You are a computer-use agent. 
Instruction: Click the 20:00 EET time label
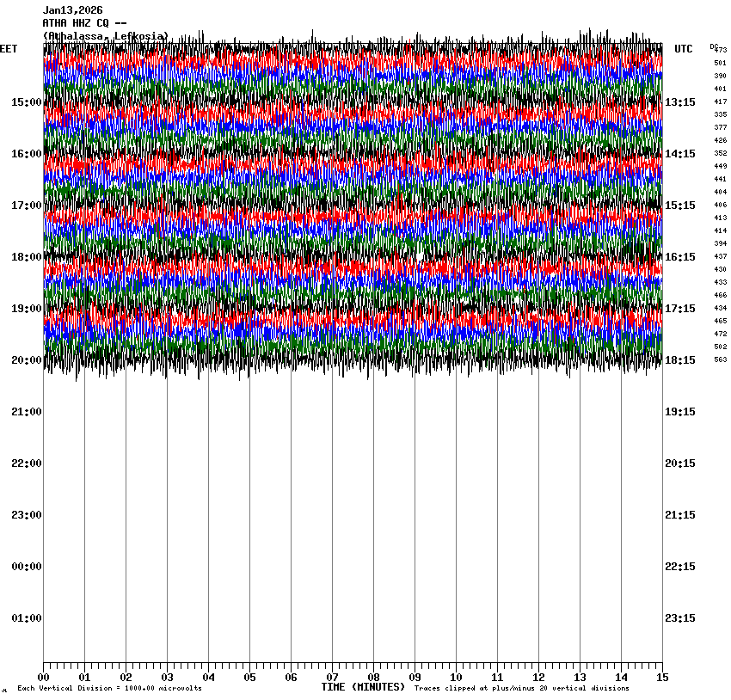click(26, 360)
